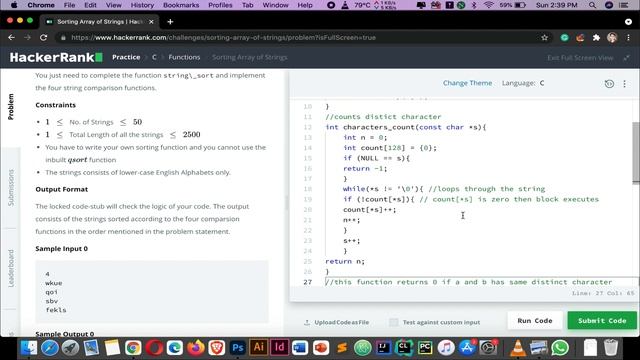Go to the Practice breadcrumb link

[x=126, y=57]
